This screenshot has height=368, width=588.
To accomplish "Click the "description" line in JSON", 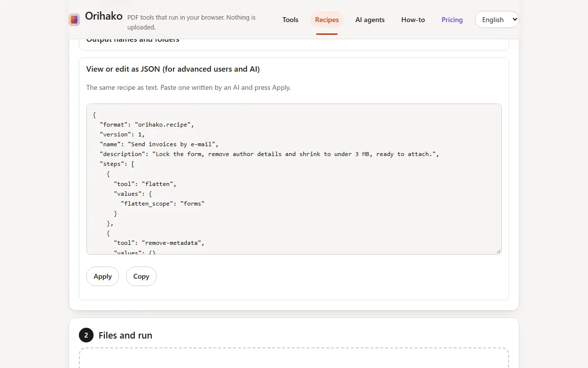I will point(269,154).
